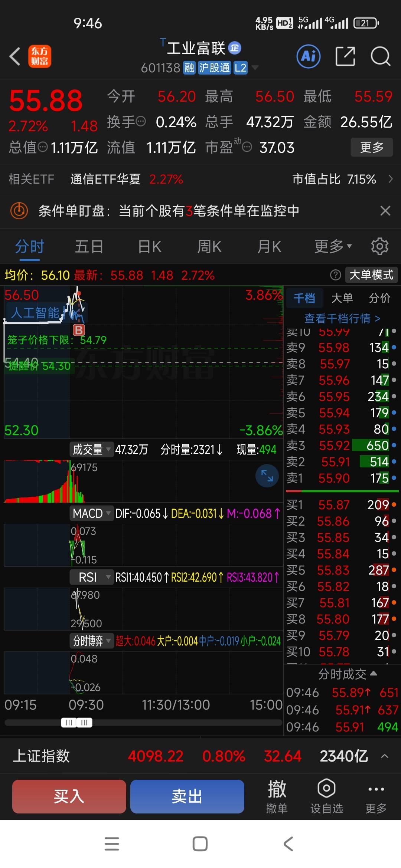Switch to 分价 tab
The image size is (401, 868).
379,298
